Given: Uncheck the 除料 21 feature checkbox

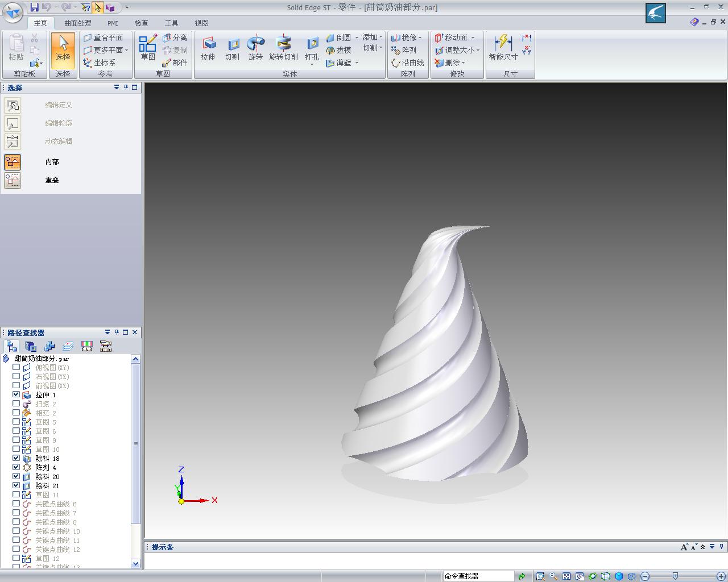Looking at the screenshot, I should click(x=16, y=485).
